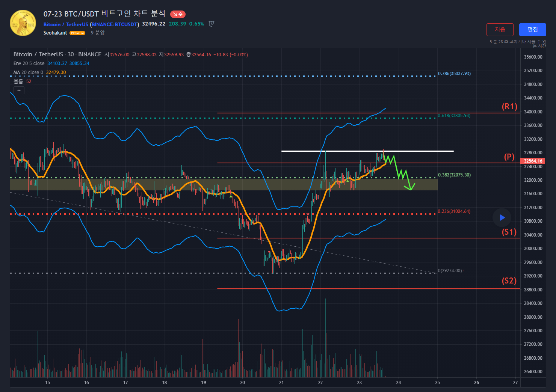
Task: Click the Env 20 5 close indicator legend
Action: coord(29,63)
